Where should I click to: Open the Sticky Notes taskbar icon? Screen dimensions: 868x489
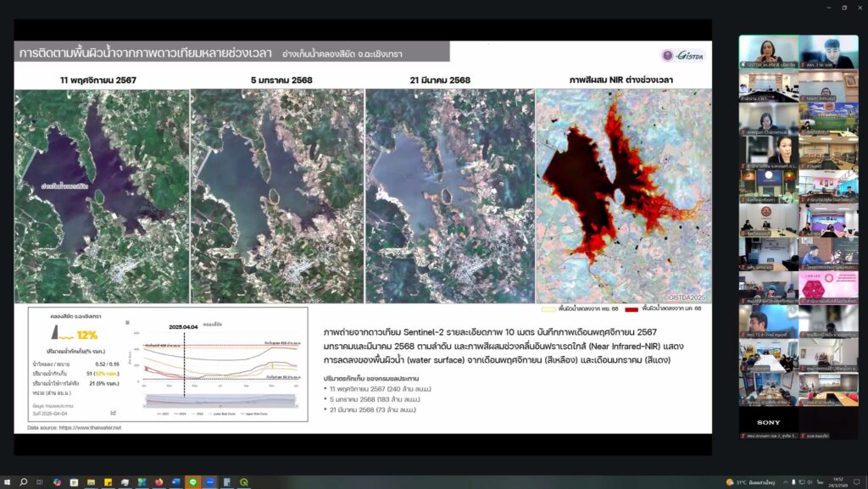108,482
